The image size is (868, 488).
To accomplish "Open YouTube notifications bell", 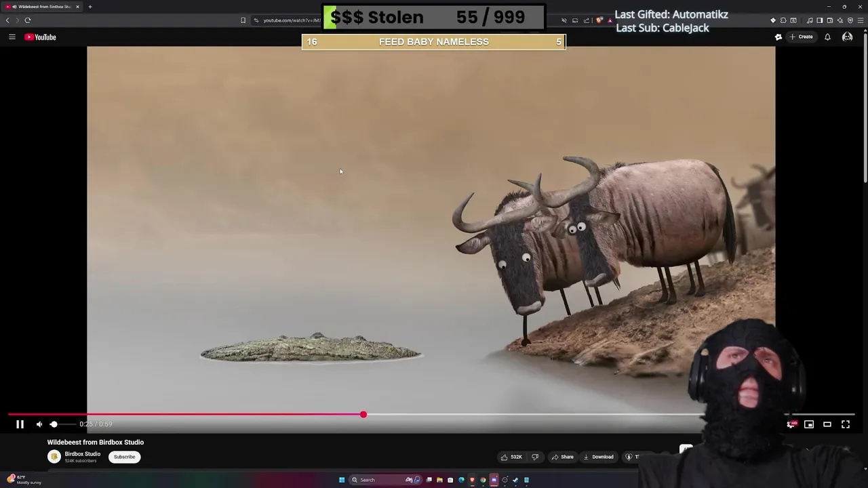I will [x=827, y=37].
